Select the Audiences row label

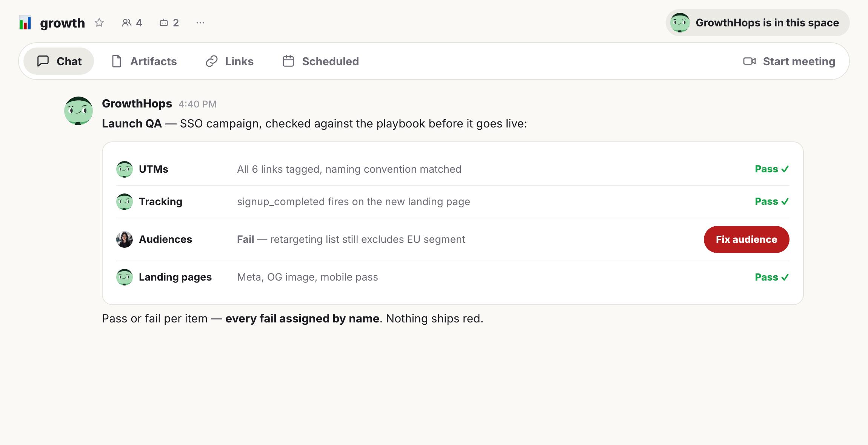point(165,239)
